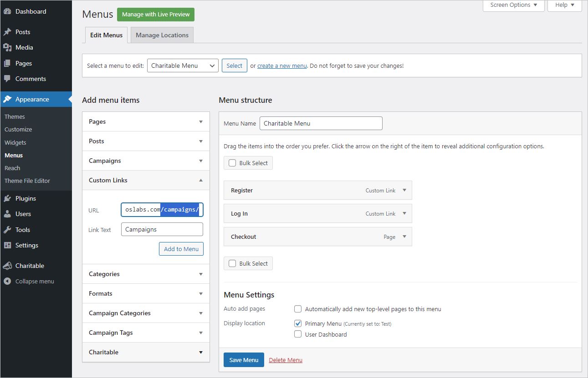This screenshot has width=588, height=378.
Task: Click the Comments speech bubble icon
Action: coord(7,79)
